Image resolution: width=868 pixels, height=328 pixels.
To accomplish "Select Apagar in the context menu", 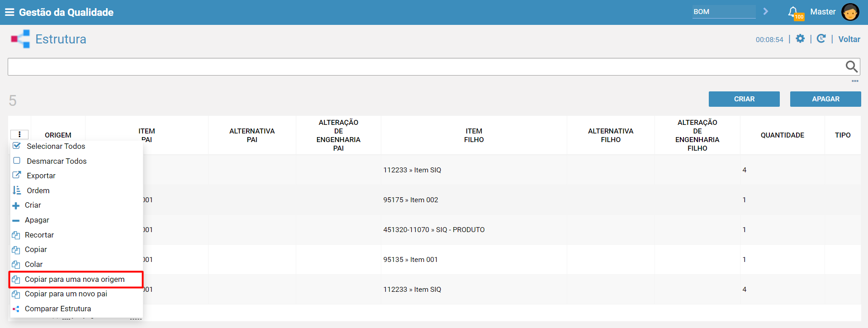I will 37,220.
